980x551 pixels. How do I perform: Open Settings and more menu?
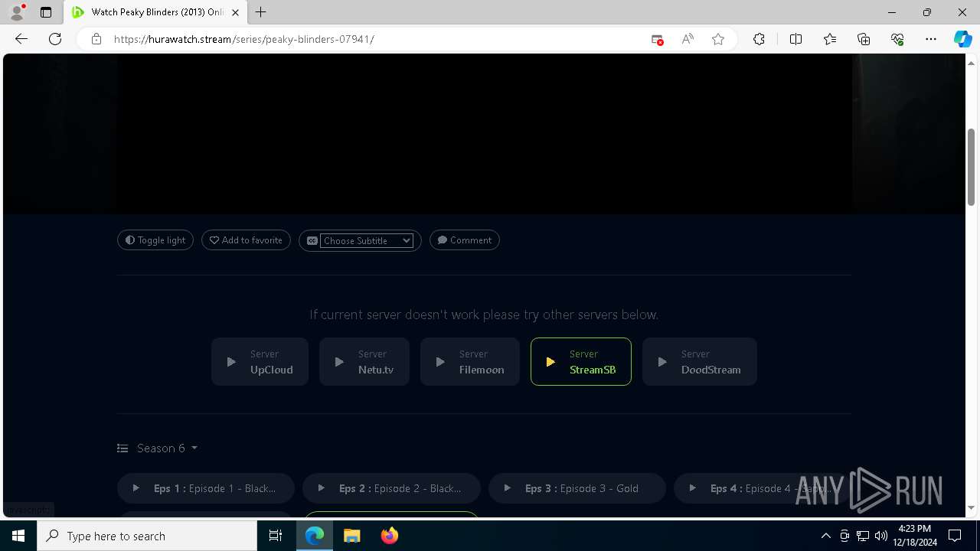[931, 39]
